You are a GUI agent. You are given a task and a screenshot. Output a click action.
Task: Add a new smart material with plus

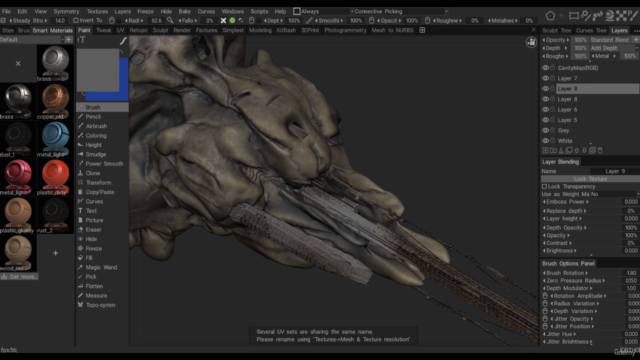[56, 253]
